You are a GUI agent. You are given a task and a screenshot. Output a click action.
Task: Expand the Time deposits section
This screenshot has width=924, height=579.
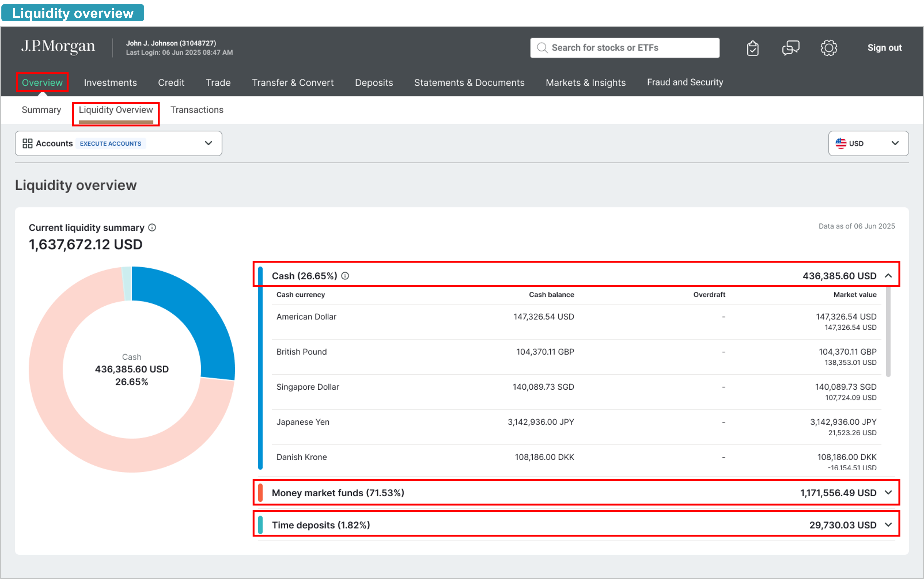coord(888,525)
